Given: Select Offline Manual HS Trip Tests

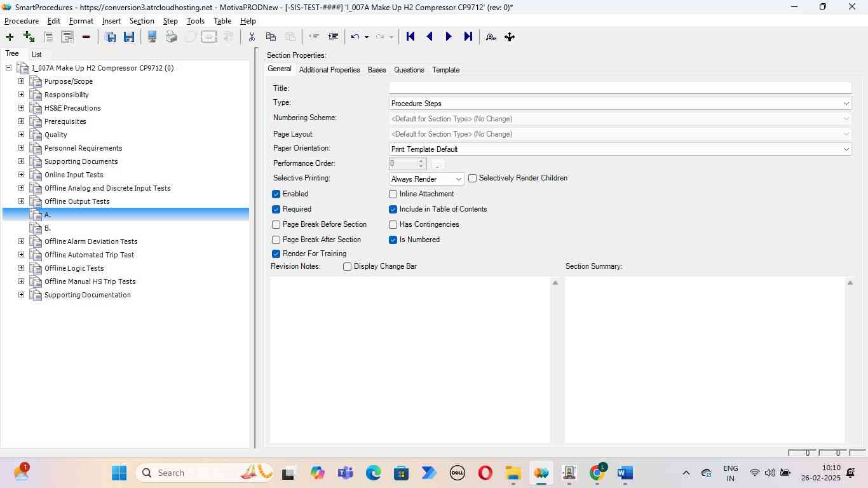Looking at the screenshot, I should (90, 281).
